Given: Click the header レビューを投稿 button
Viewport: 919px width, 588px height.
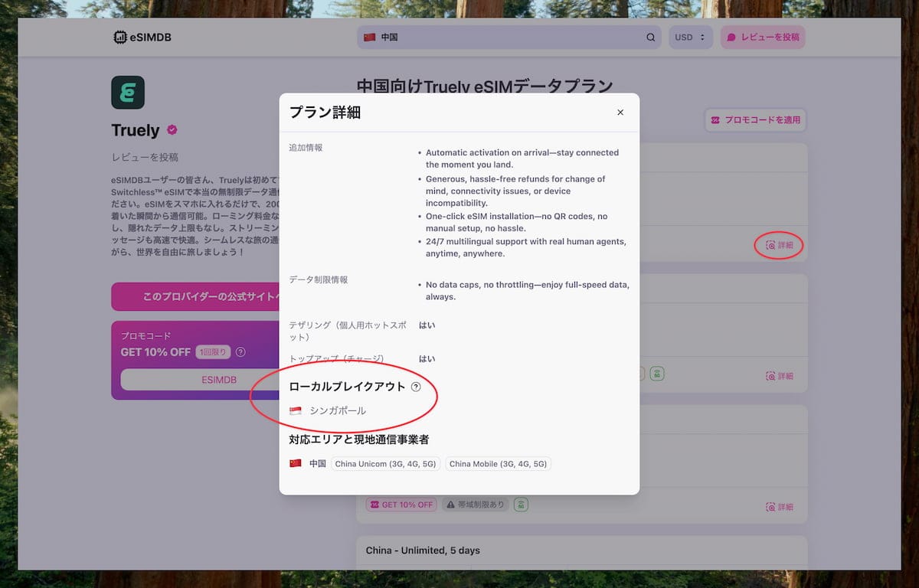Looking at the screenshot, I should (763, 37).
